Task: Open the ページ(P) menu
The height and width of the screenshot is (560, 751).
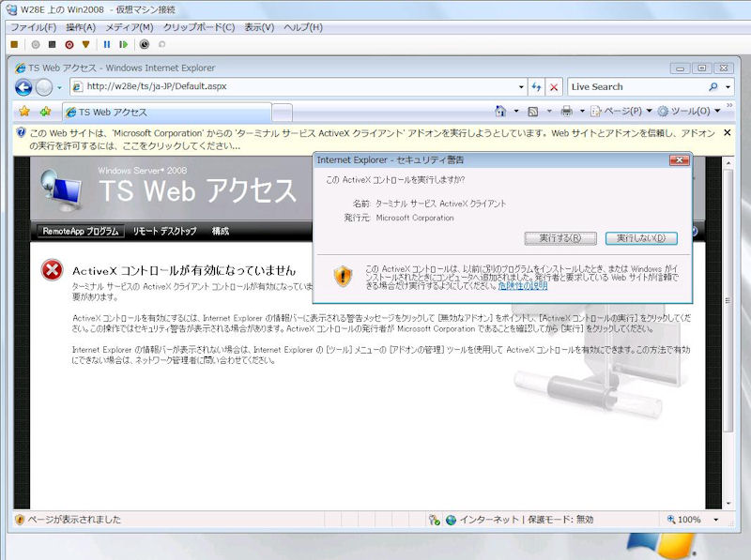Action: (x=621, y=111)
